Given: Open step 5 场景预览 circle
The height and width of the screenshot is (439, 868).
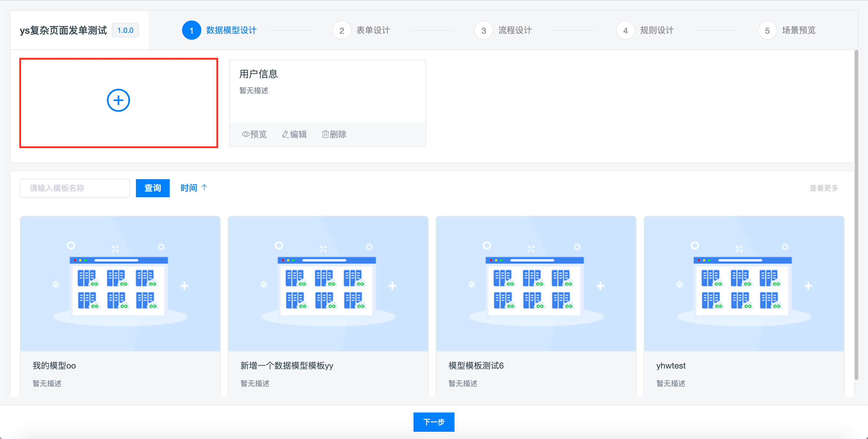Looking at the screenshot, I should [767, 30].
